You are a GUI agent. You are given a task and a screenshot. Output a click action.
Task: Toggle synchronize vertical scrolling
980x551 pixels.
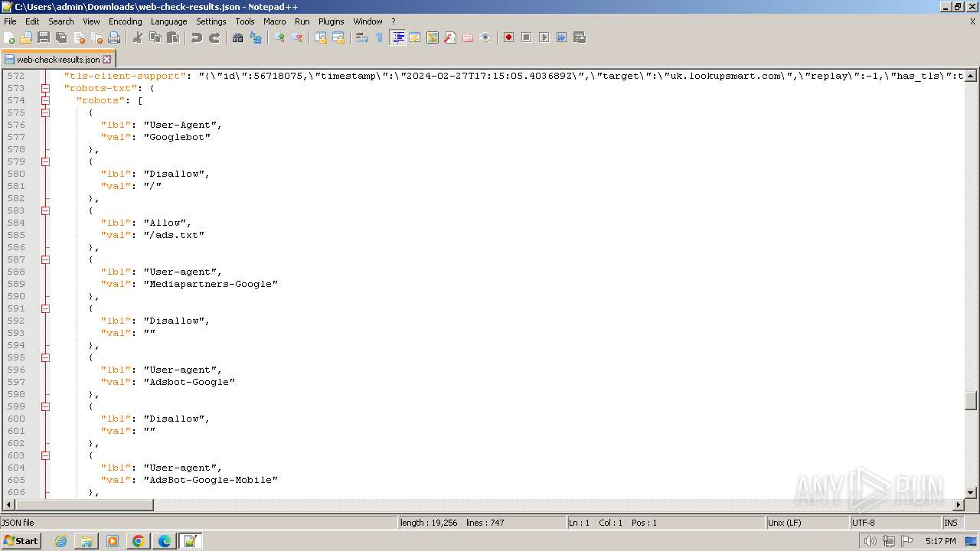321,37
